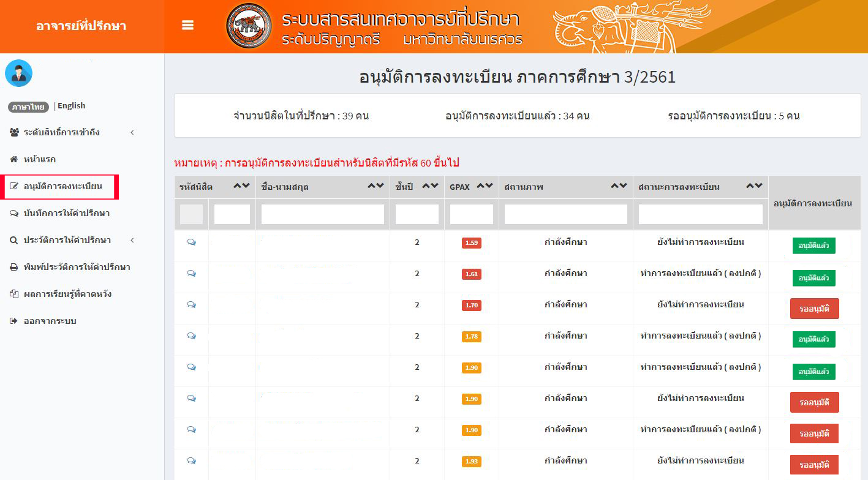Click chat icon in the 1.93 GPAX row
This screenshot has height=480, width=868.
(191, 461)
